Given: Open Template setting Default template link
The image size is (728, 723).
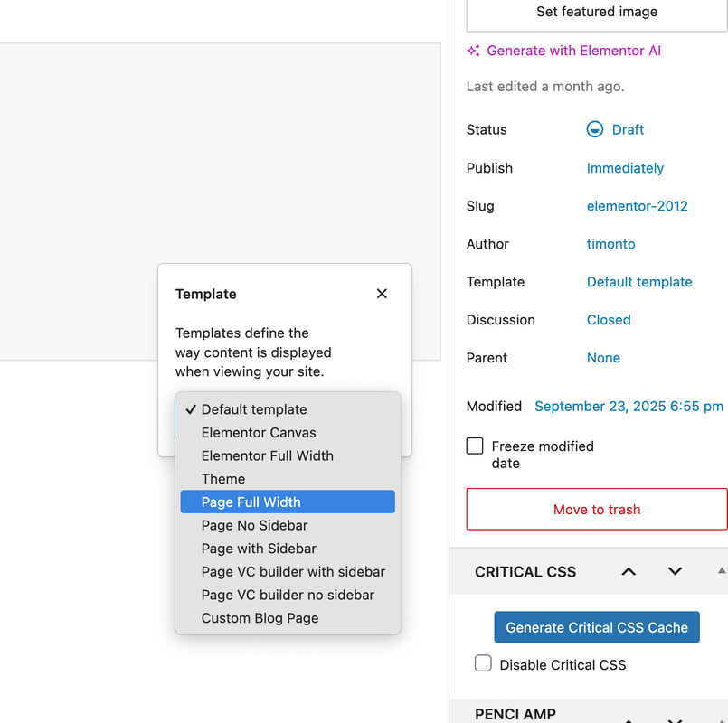Looking at the screenshot, I should tap(639, 282).
